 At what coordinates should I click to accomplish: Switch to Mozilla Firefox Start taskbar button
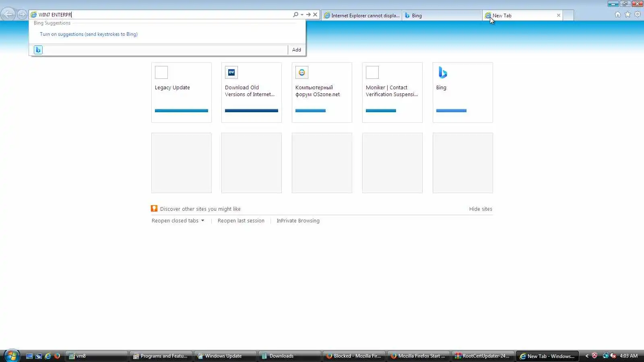pyautogui.click(x=419, y=356)
